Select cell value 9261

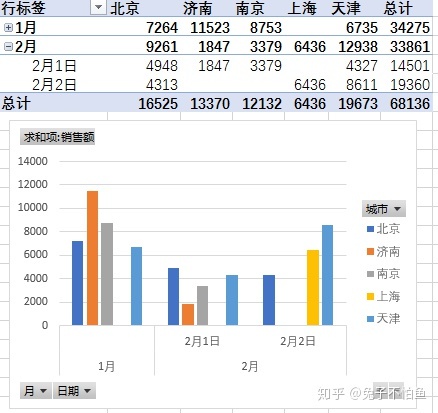coord(162,47)
